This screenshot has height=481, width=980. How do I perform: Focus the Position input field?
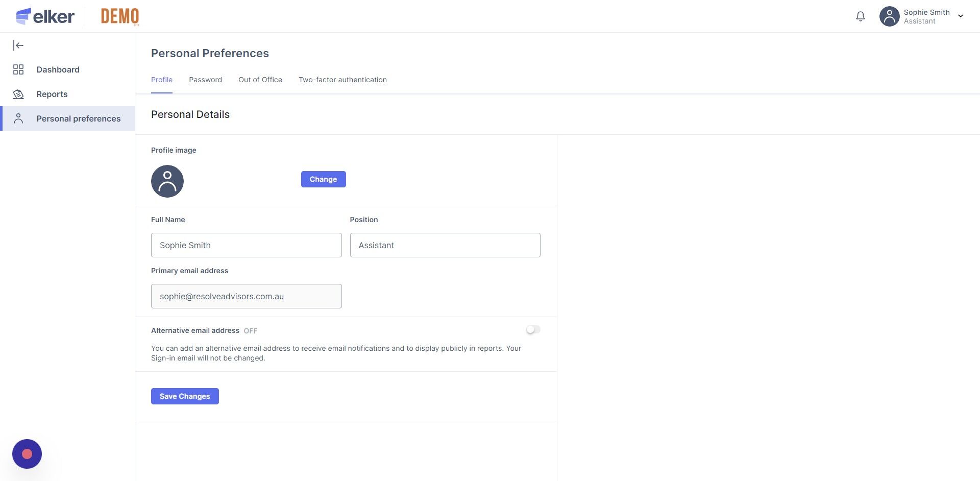pos(445,245)
